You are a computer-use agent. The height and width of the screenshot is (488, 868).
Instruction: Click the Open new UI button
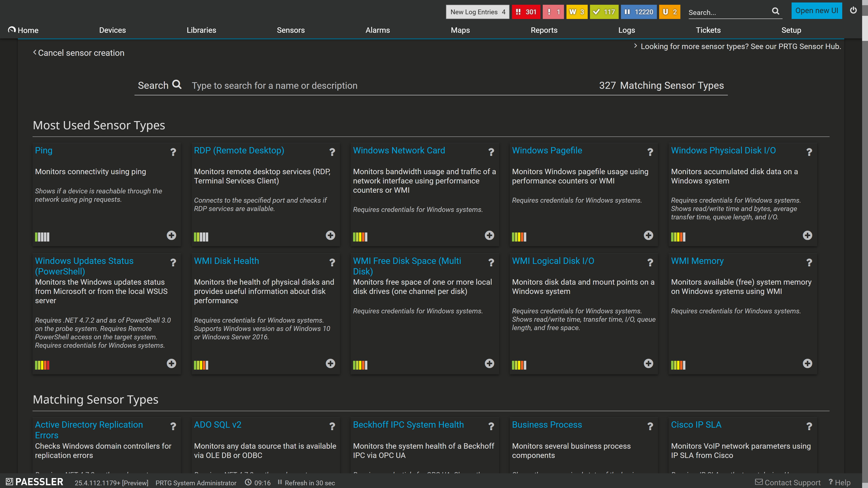point(817,11)
